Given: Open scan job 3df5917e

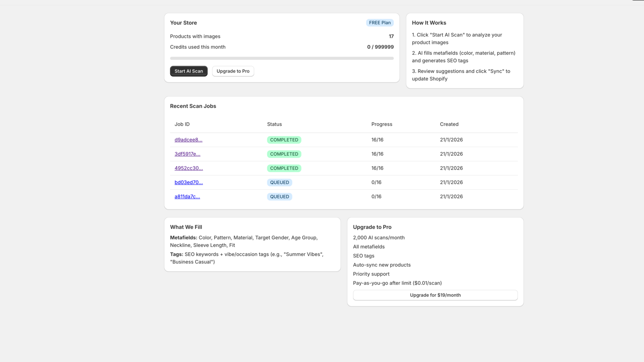Looking at the screenshot, I should [187, 154].
